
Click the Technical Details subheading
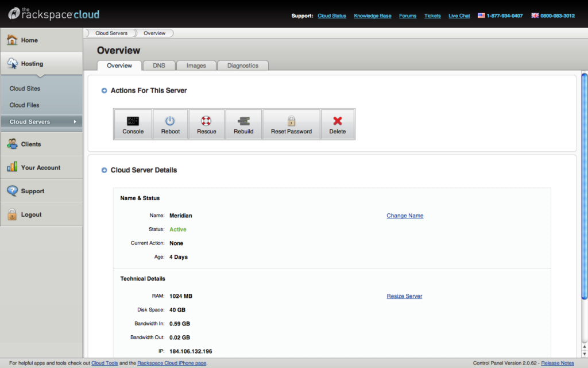click(x=142, y=279)
